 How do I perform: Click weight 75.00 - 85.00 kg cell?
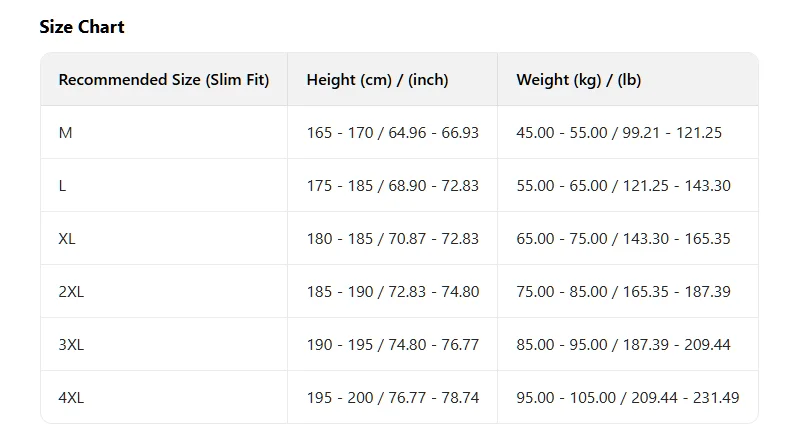(623, 291)
